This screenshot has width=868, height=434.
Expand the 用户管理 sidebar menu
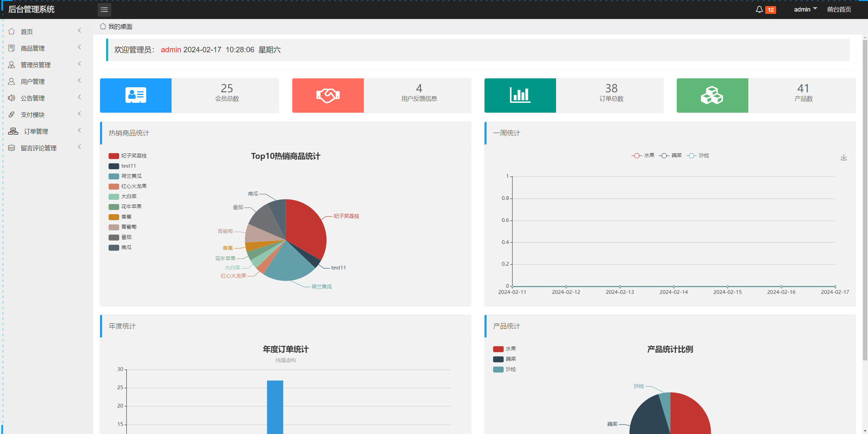(32, 81)
